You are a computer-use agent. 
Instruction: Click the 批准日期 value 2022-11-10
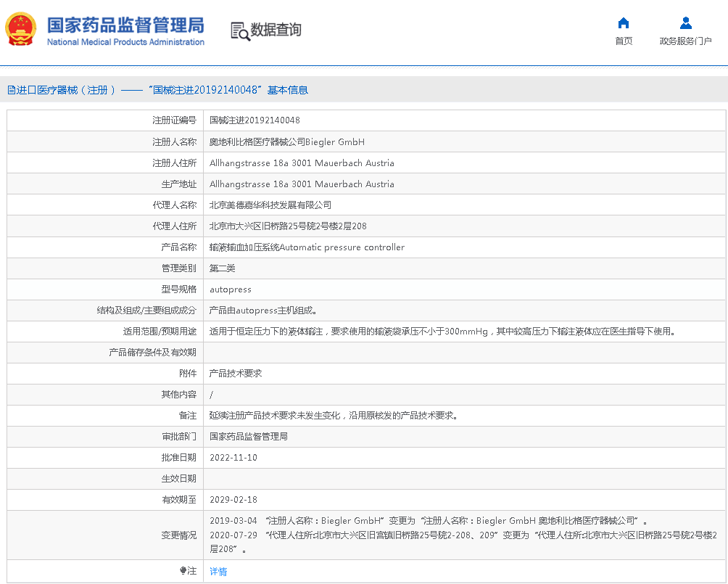tap(233, 458)
